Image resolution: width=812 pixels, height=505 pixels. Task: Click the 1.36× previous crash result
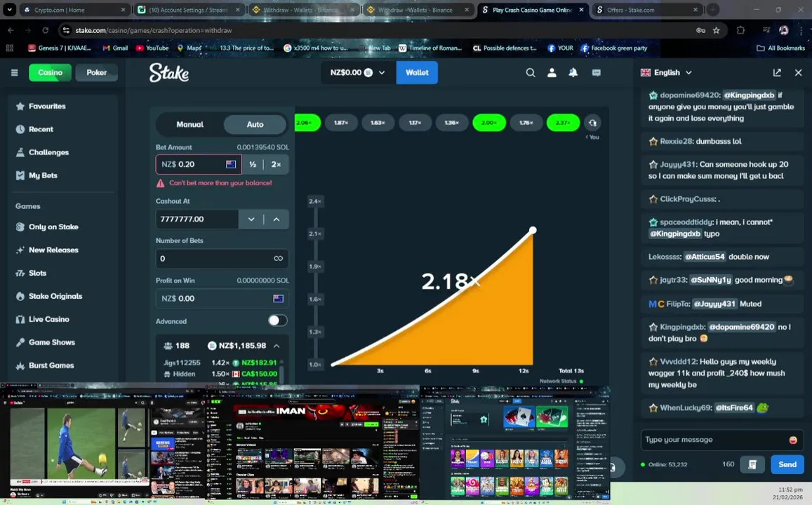point(451,123)
